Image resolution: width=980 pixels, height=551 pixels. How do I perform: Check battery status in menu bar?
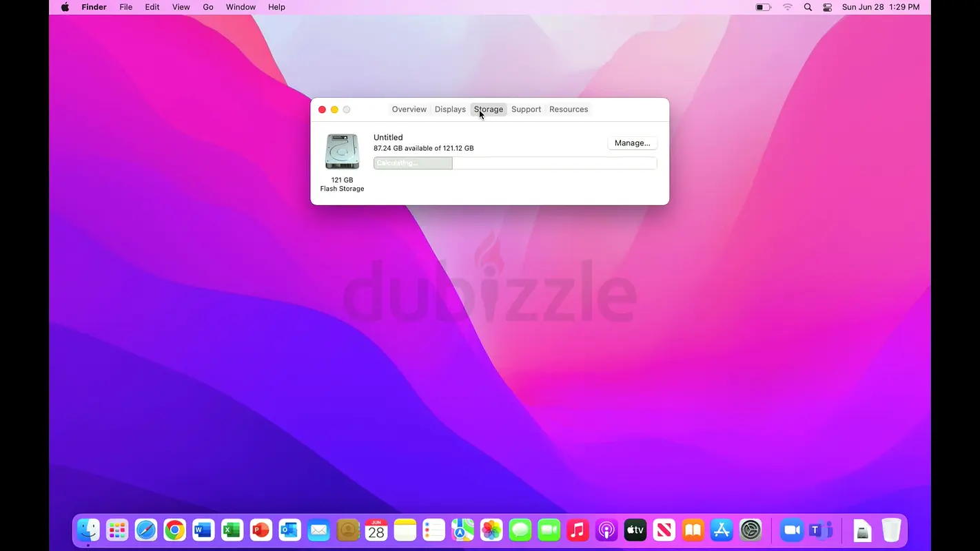[763, 7]
